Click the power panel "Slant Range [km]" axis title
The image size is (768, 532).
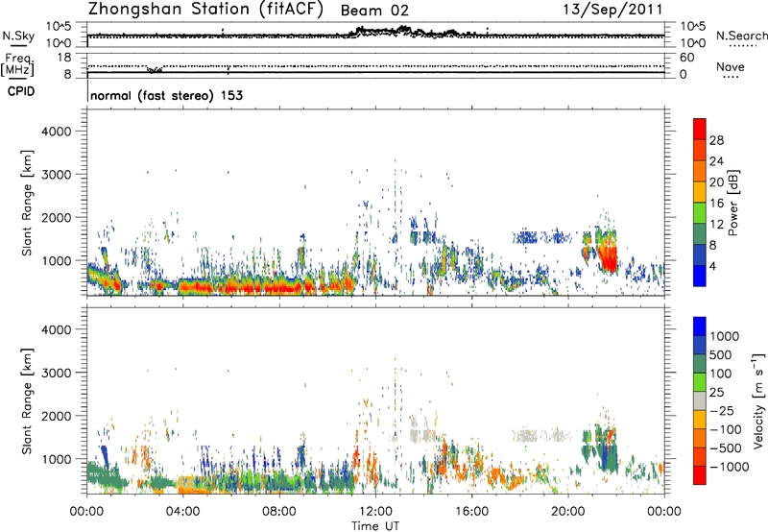[27, 203]
